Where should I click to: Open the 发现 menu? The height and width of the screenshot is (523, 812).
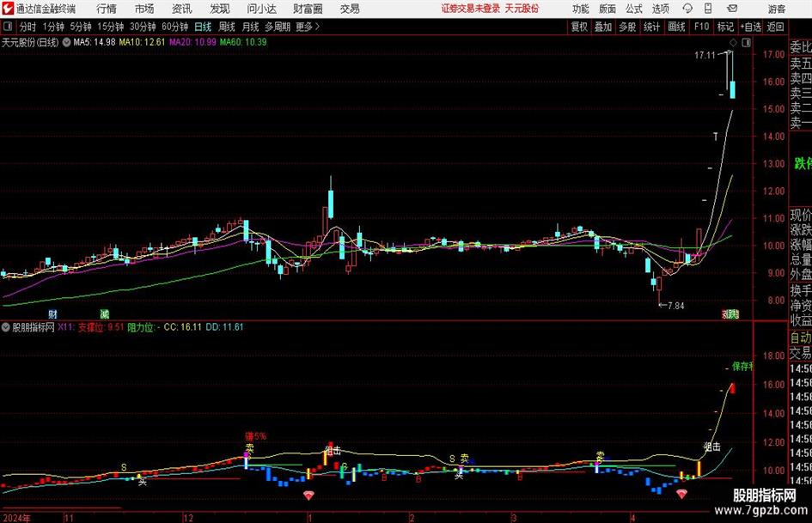click(x=220, y=9)
